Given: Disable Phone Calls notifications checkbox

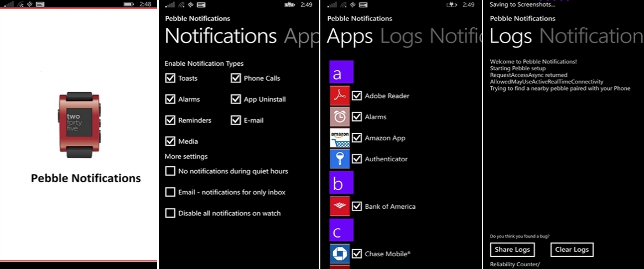Looking at the screenshot, I should tap(236, 78).
